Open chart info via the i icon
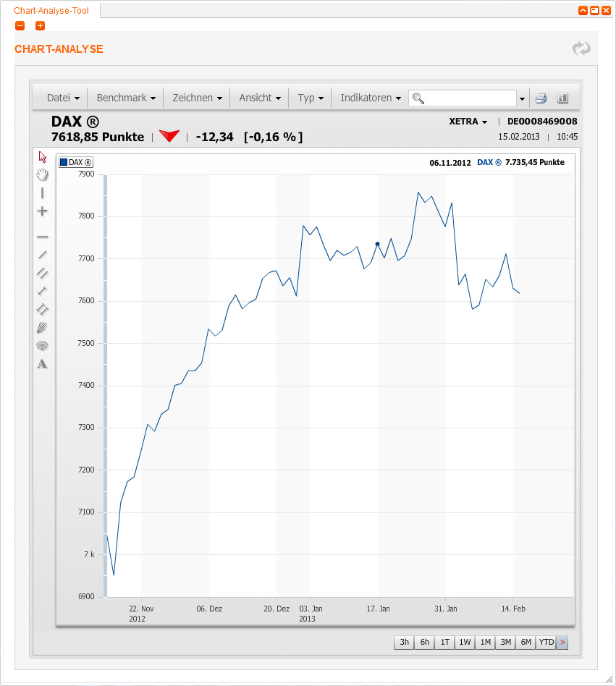616x686 pixels. pyautogui.click(x=562, y=98)
